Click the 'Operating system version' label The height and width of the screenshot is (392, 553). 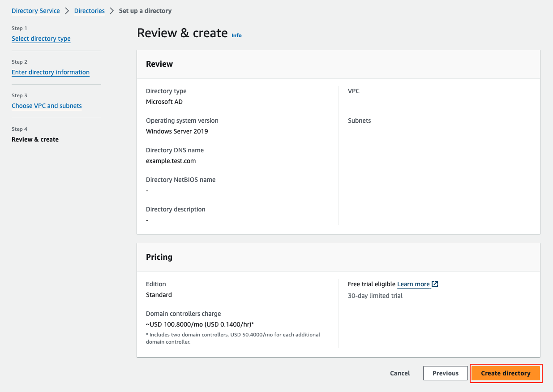182,121
